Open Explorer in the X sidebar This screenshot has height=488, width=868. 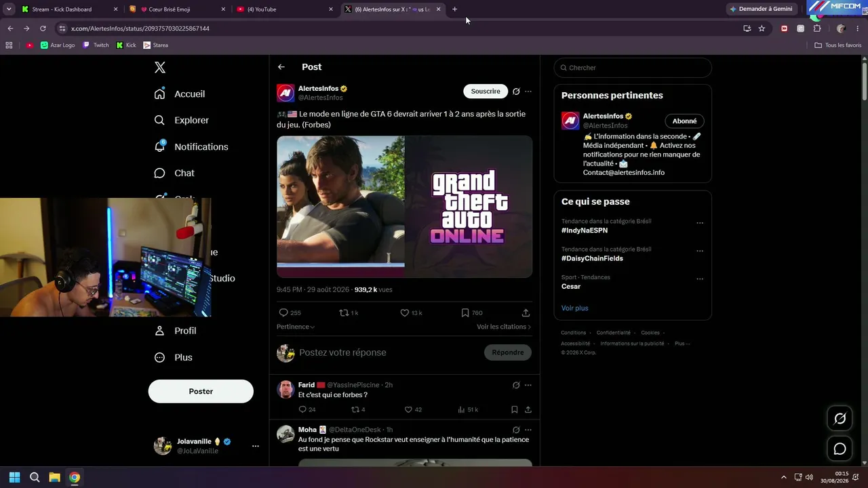[182, 120]
